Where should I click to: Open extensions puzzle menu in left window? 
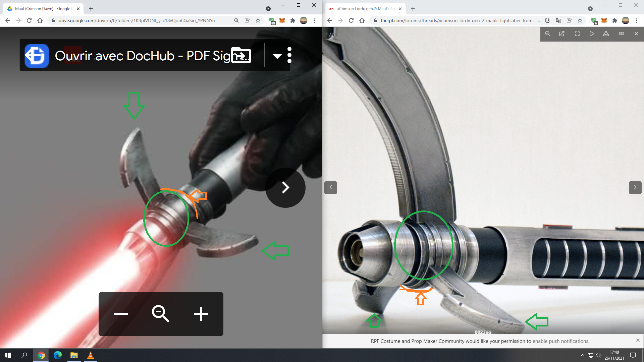tap(293, 20)
